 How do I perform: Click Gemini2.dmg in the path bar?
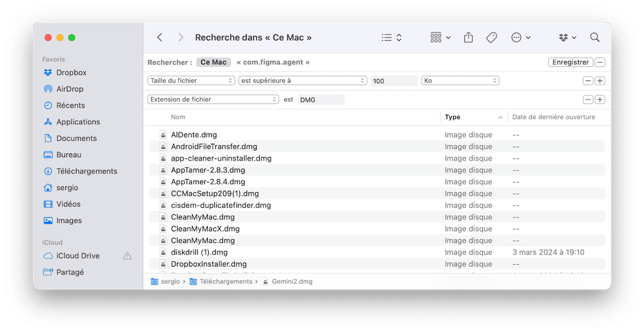[288, 282]
